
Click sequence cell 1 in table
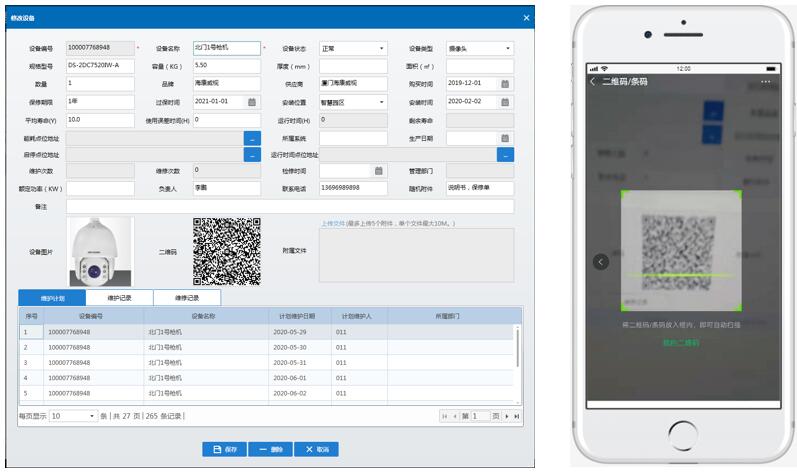pos(32,332)
